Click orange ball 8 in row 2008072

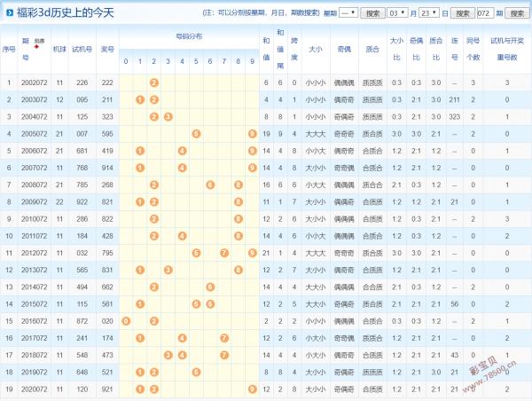click(x=239, y=185)
